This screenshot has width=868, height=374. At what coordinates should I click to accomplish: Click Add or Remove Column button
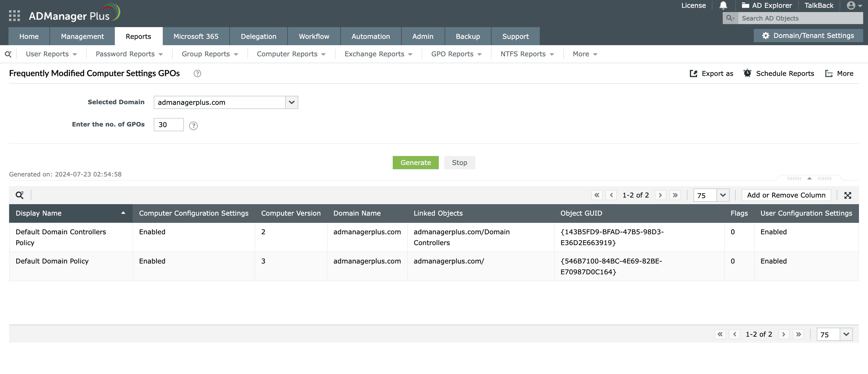786,195
